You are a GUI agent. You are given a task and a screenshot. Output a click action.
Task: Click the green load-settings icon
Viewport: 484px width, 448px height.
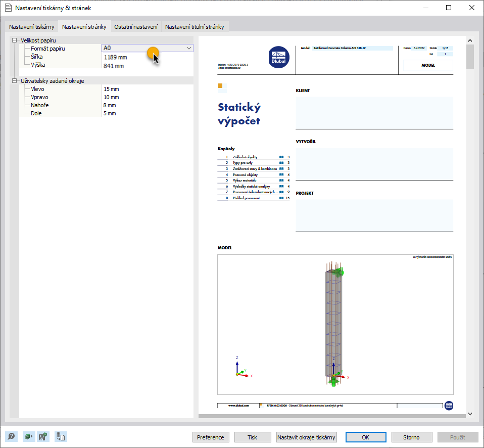click(28, 436)
